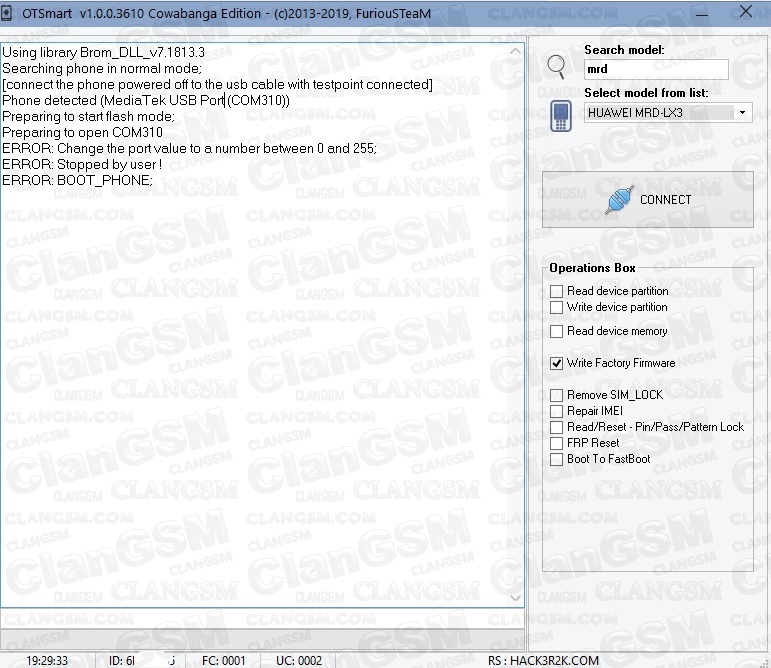Click status bar 'FC: 0001' entry
Image resolution: width=771 pixels, height=668 pixels.
tap(223, 661)
